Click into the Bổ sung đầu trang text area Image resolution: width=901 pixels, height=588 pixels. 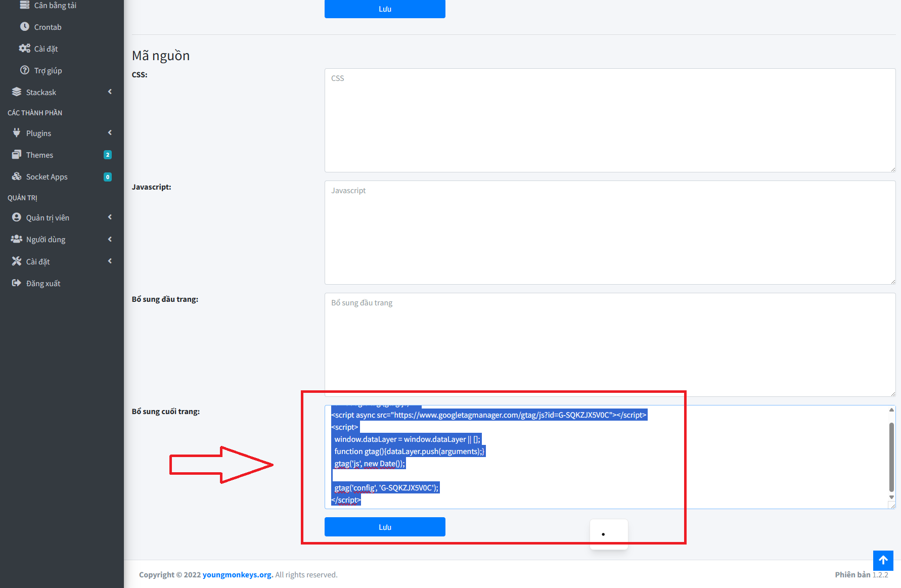tap(610, 345)
